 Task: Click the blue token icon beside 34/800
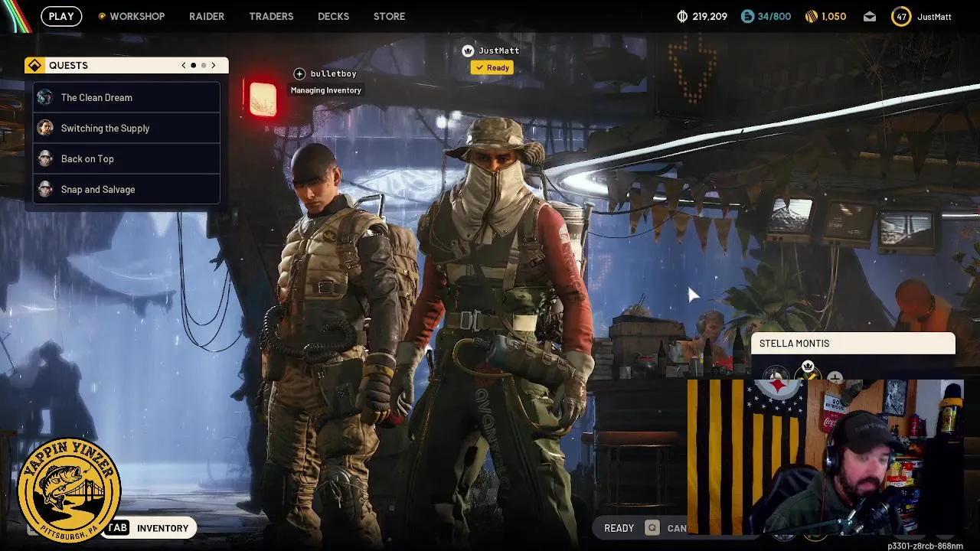[x=747, y=16]
